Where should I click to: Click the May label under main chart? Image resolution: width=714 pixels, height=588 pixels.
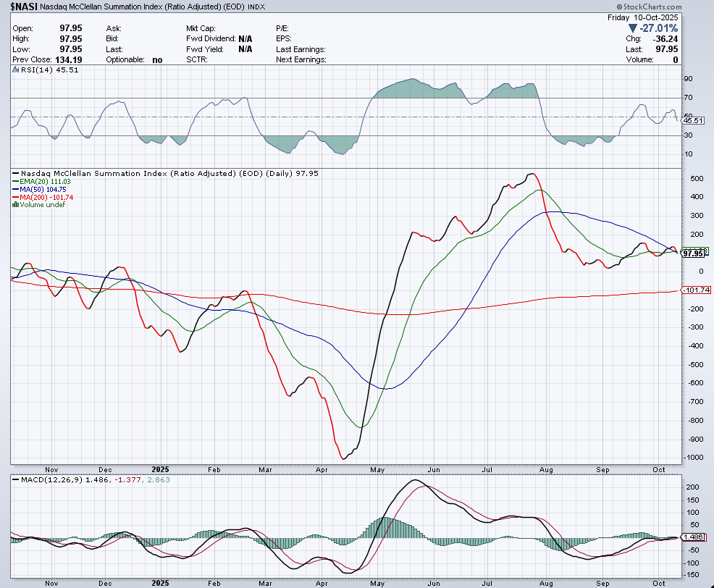tap(377, 469)
